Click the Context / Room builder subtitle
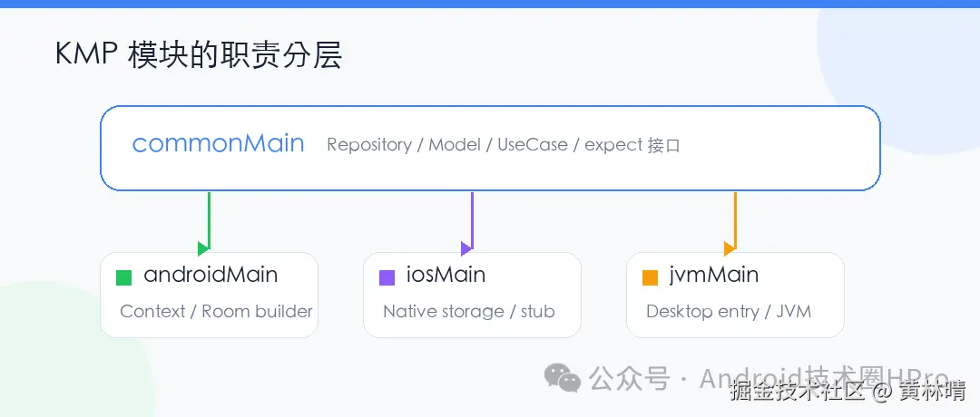 pos(216,312)
